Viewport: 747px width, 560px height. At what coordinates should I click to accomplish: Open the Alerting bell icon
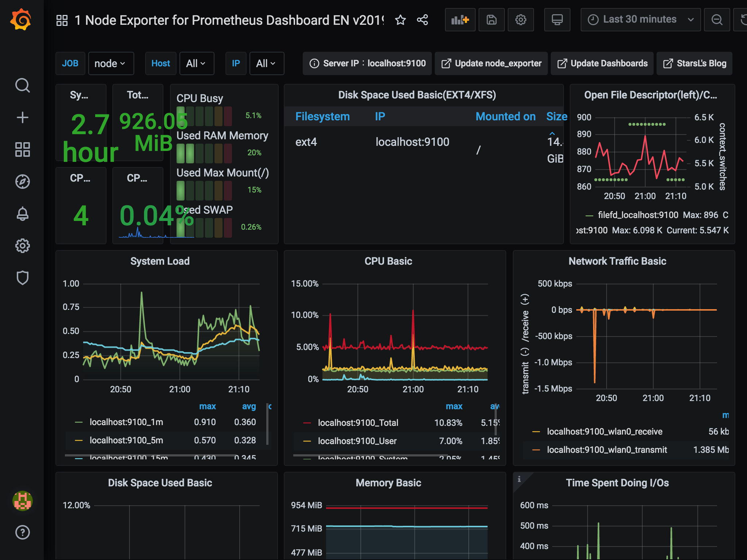click(22, 214)
